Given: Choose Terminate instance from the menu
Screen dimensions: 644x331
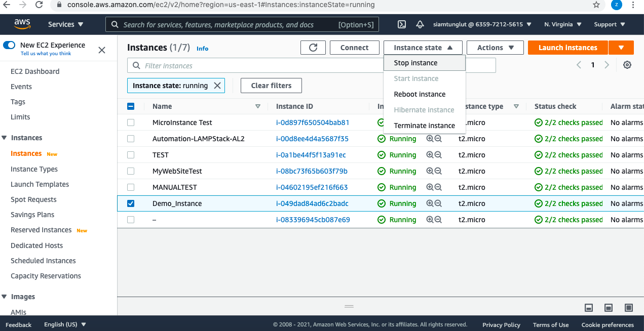Looking at the screenshot, I should [x=425, y=126].
